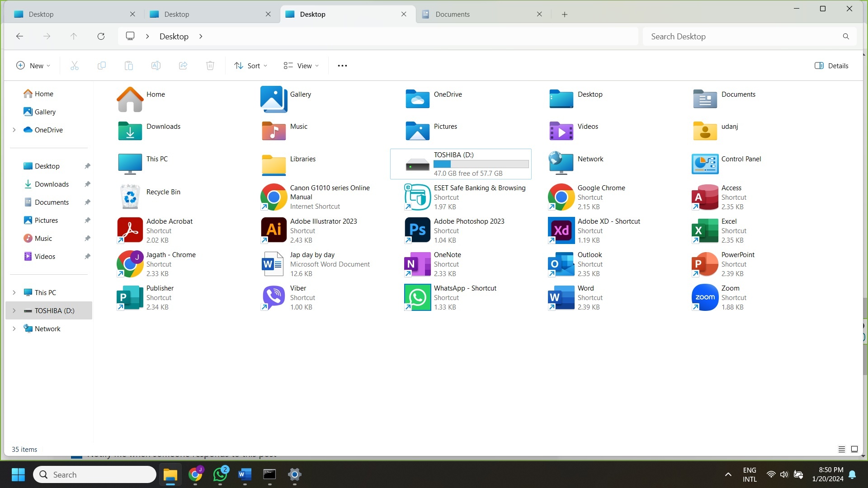Add a new tab
The width and height of the screenshot is (868, 488).
pos(565,14)
